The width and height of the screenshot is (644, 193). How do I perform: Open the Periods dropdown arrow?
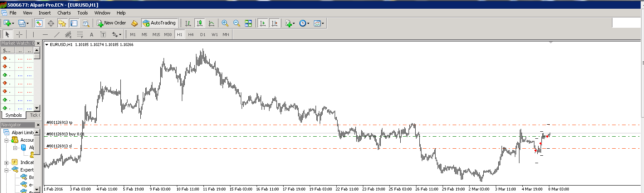click(x=309, y=24)
